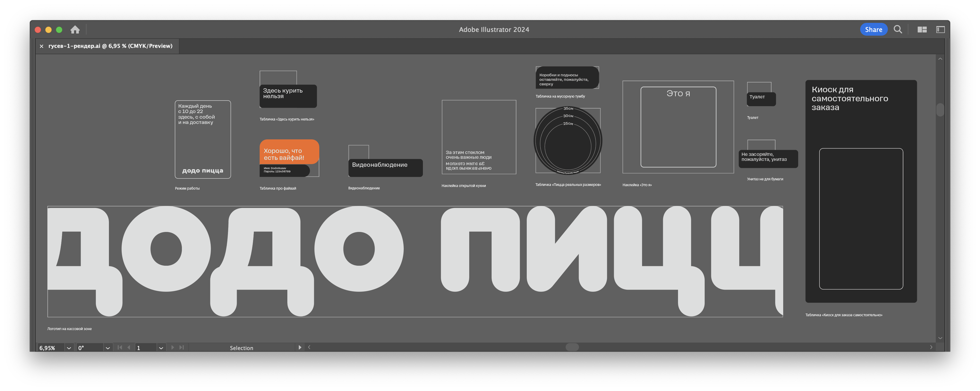Open the status bar options arrow

tap(300, 347)
